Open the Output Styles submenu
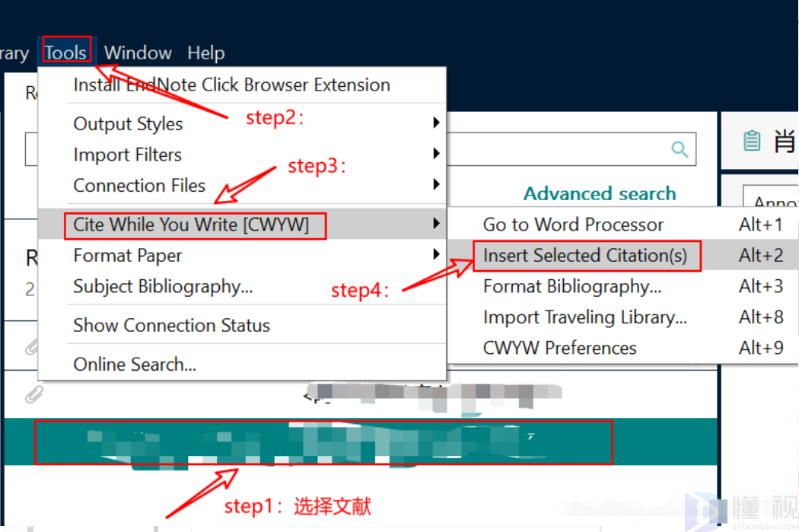Image resolution: width=799 pixels, height=532 pixels. (x=128, y=124)
